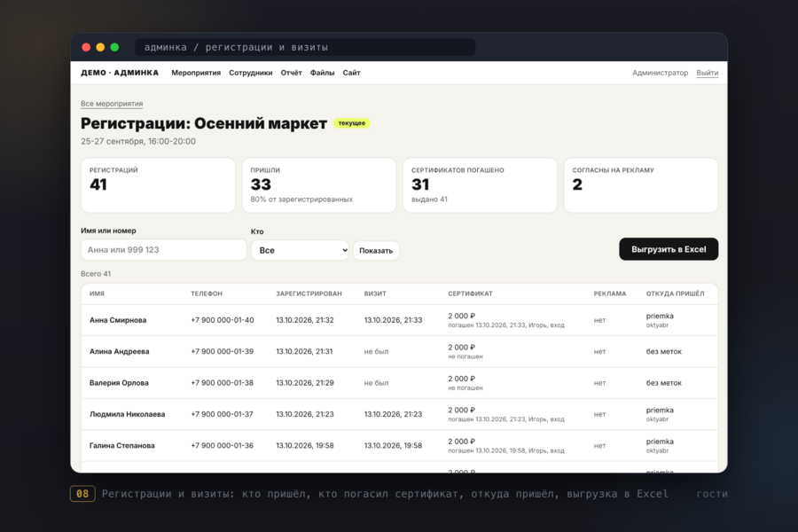
Task: Click the Пришли 33 stat card
Action: click(319, 184)
